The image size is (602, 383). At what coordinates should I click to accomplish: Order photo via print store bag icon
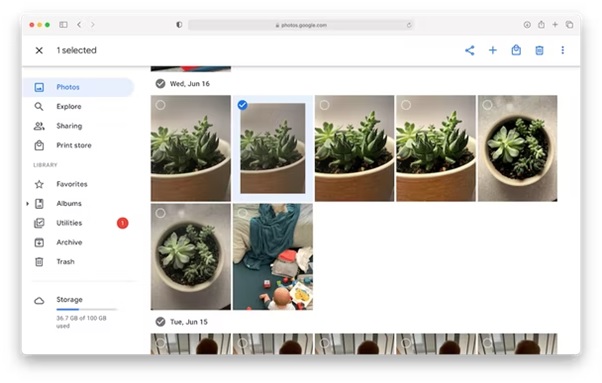pyautogui.click(x=516, y=50)
